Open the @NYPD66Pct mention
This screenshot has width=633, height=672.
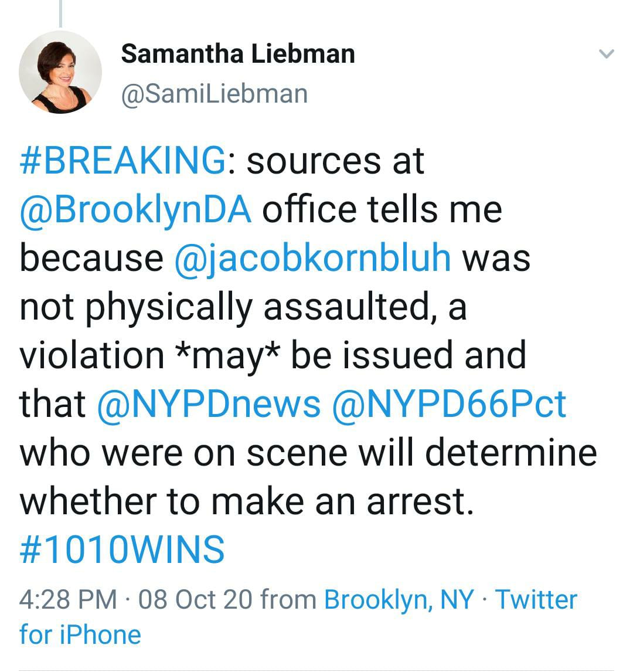[449, 403]
